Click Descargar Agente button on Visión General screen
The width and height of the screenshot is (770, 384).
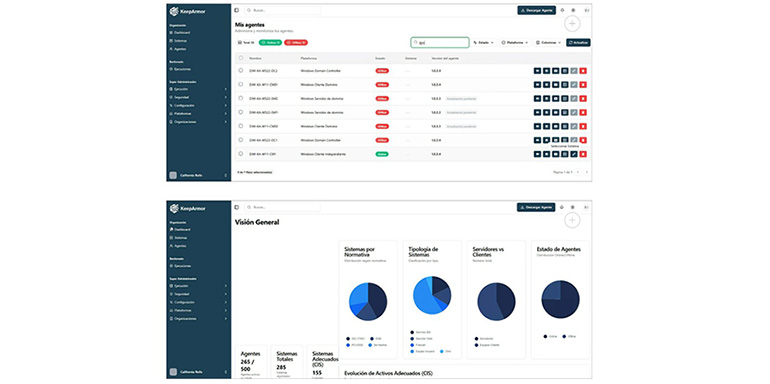pyautogui.click(x=536, y=207)
